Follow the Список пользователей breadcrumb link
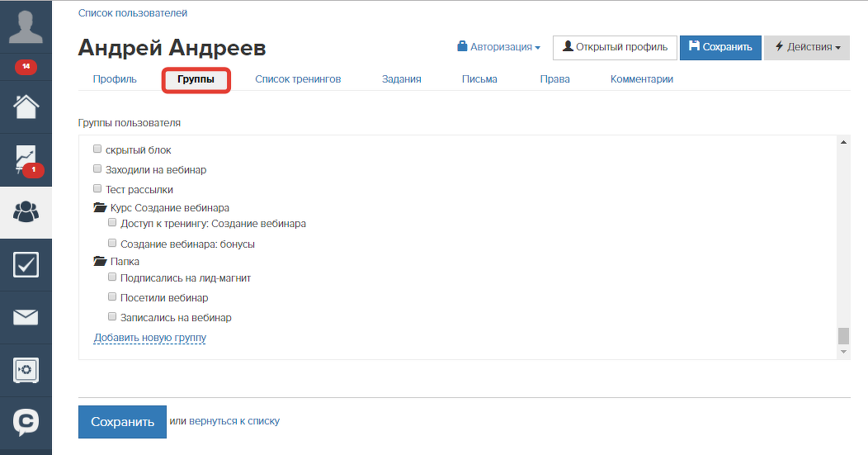The width and height of the screenshot is (868, 455). 133,12
